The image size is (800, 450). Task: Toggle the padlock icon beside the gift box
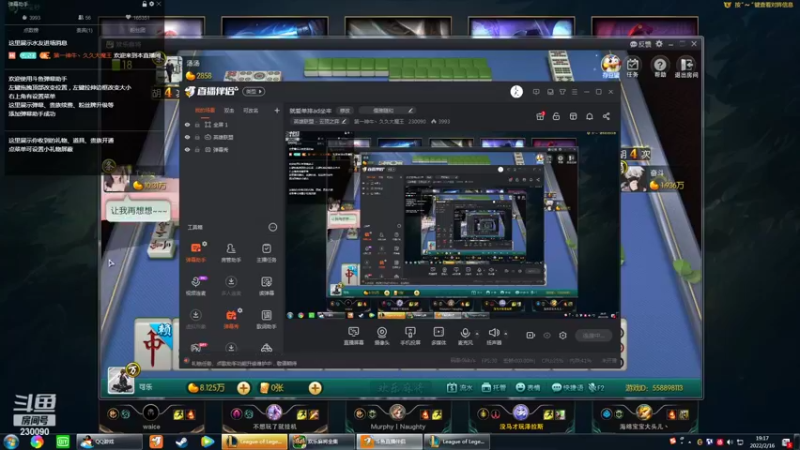coord(556,116)
